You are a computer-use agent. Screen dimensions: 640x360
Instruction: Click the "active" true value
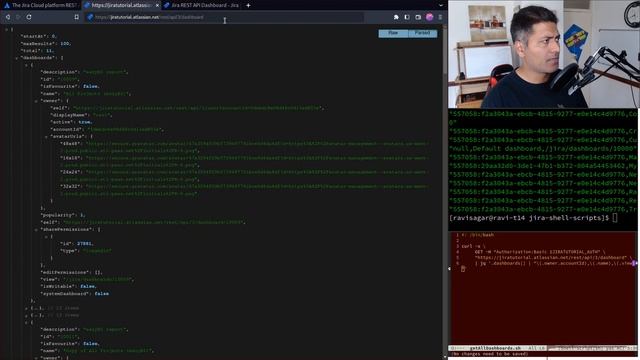pyautogui.click(x=84, y=122)
